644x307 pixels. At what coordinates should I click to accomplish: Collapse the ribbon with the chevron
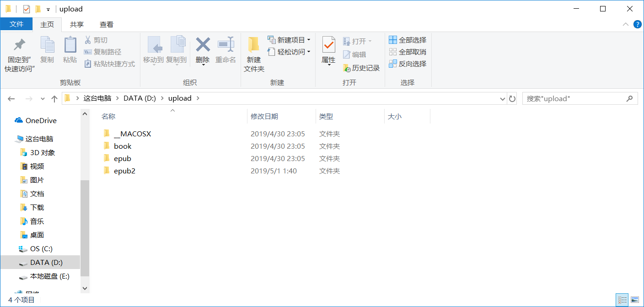click(x=626, y=24)
